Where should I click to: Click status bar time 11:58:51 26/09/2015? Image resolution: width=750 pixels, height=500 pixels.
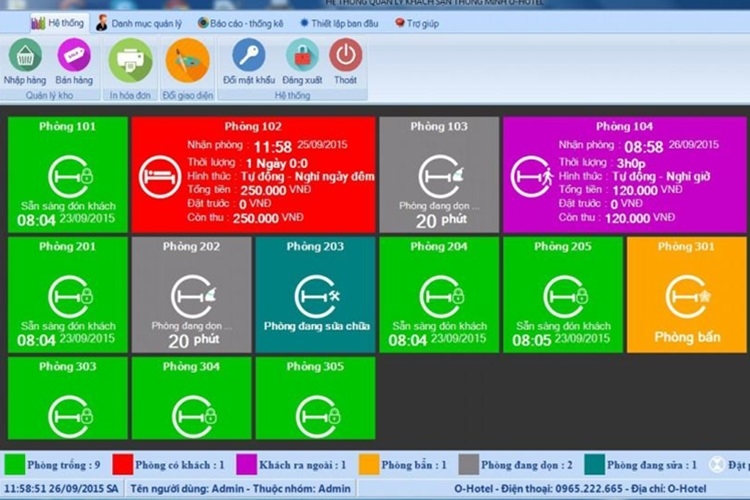point(61,489)
